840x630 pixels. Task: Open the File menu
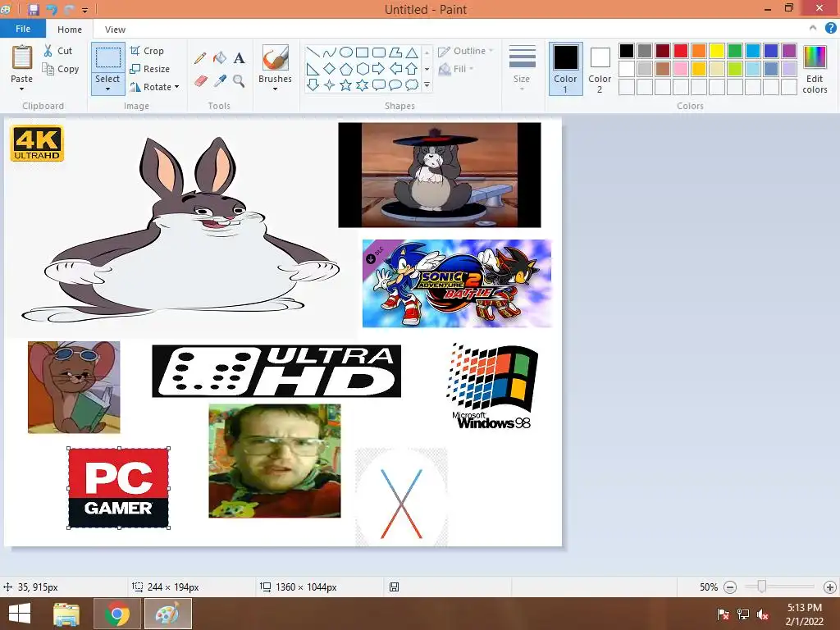point(22,29)
